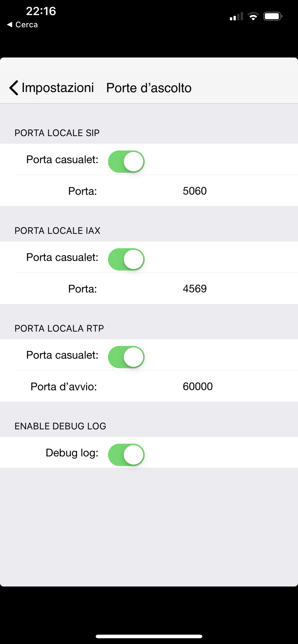Toggle Porta casuale for RTP local port
298x644 pixels.
pyautogui.click(x=126, y=357)
